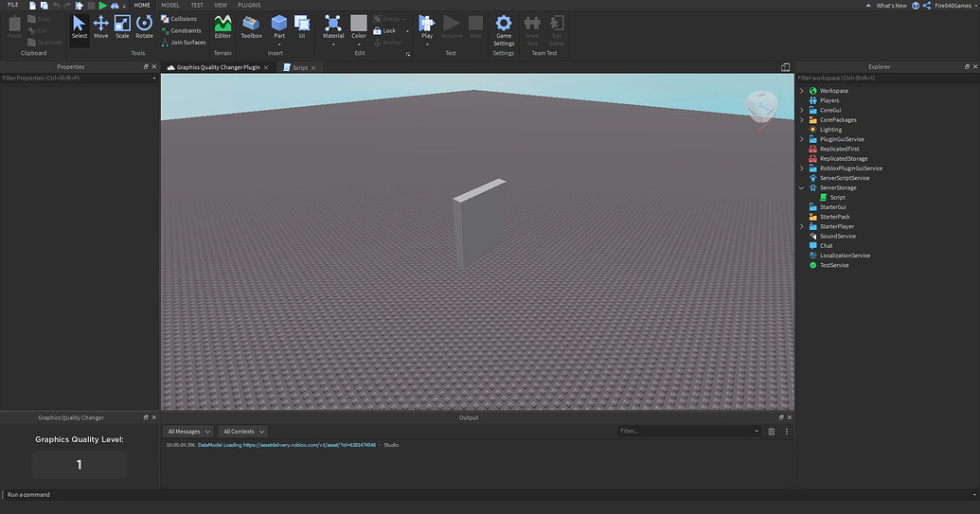This screenshot has height=514, width=980.
Task: Toggle Join Surfaces option
Action: (183, 43)
